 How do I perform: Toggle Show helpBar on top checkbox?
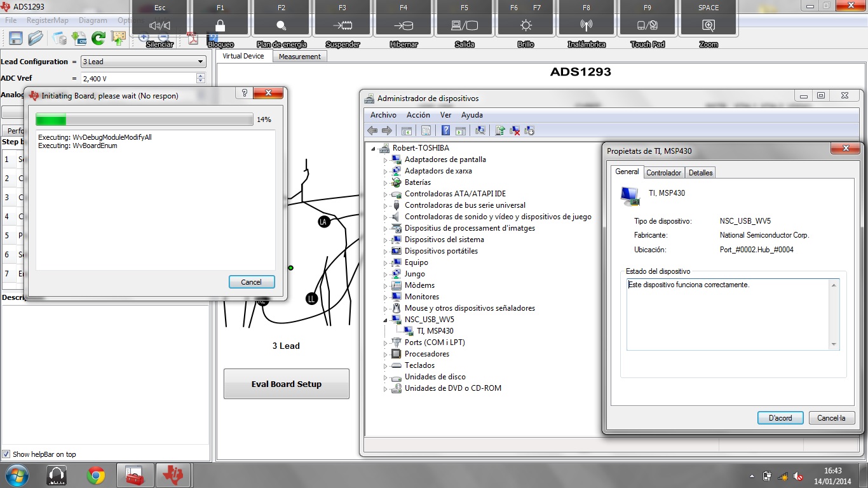[x=6, y=454]
